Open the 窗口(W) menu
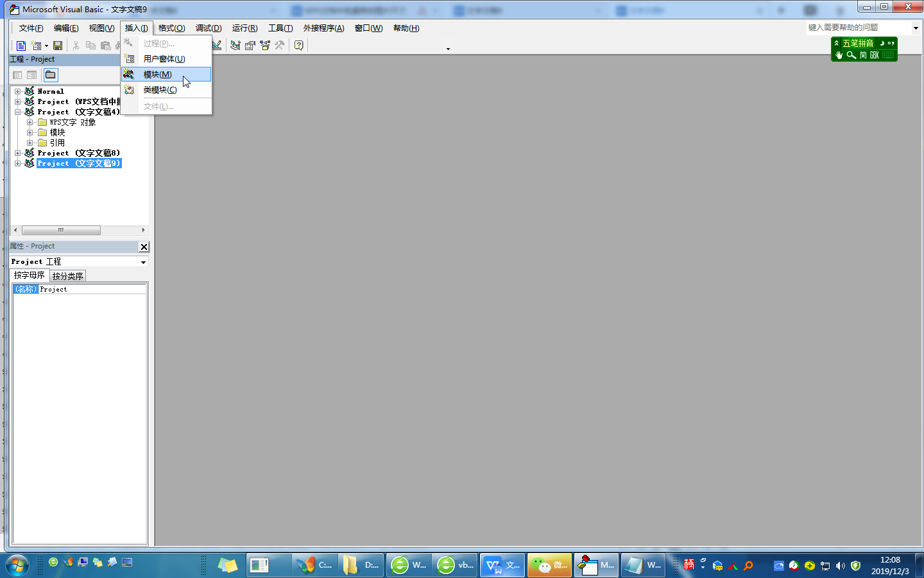This screenshot has width=924, height=578. pos(368,28)
